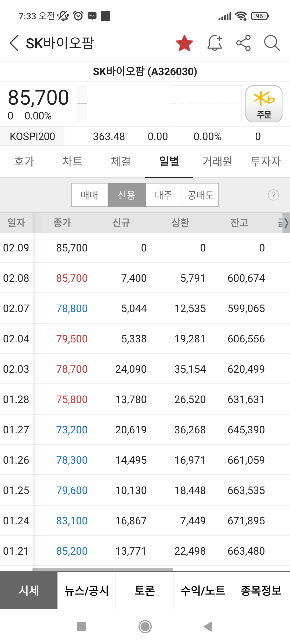This screenshot has width=290, height=644.
Task: Tap the 01.28 date cell
Action: (x=16, y=400)
